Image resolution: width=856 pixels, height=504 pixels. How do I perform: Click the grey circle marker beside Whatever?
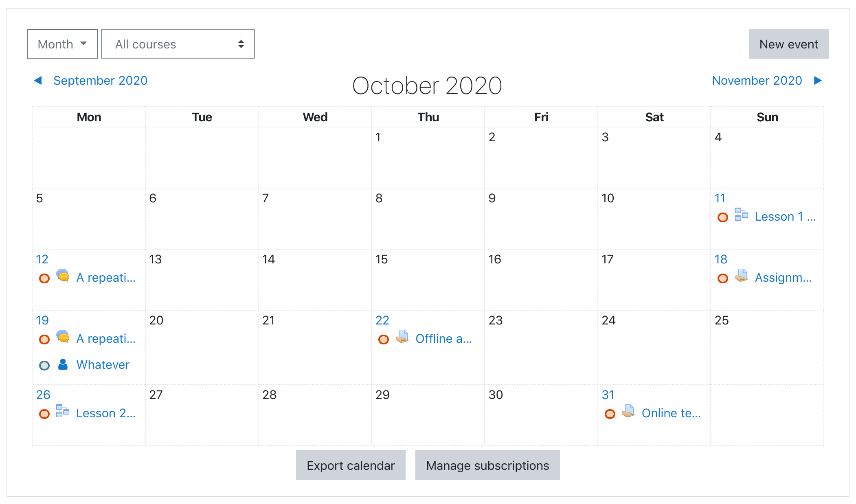click(x=44, y=366)
